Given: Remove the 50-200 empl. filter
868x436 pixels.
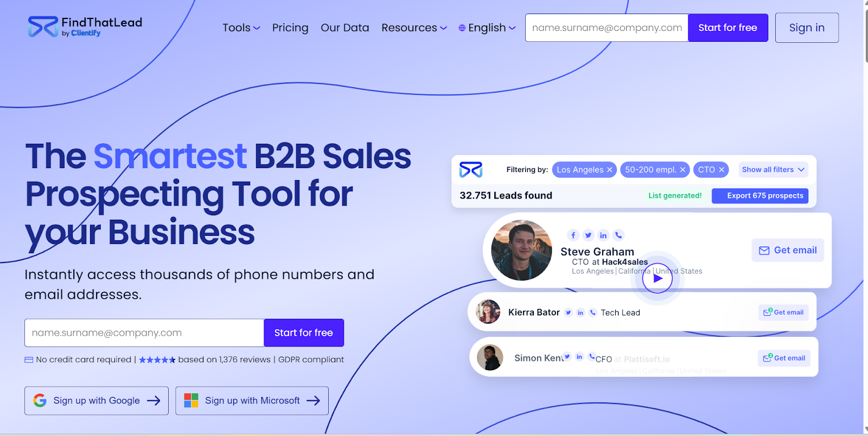Looking at the screenshot, I should pyautogui.click(x=682, y=170).
